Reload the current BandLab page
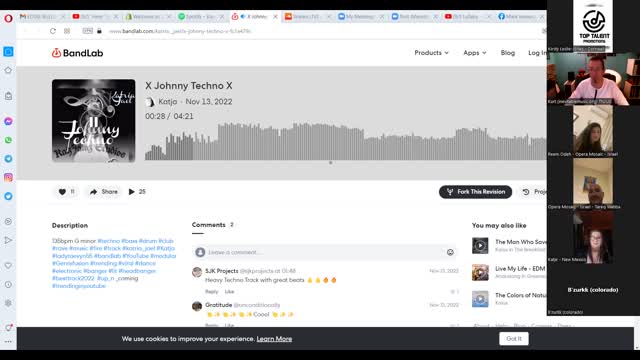This screenshot has width=640, height=360. [53, 31]
